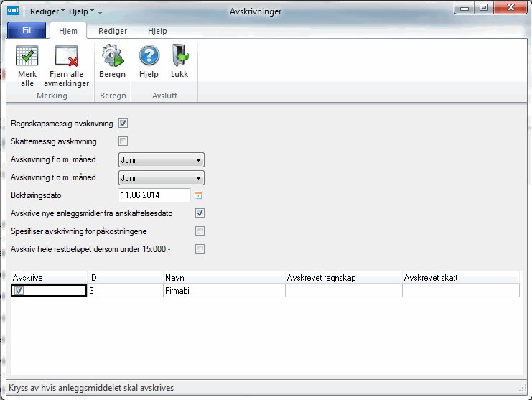Click the Uni application logo icon

point(12,11)
